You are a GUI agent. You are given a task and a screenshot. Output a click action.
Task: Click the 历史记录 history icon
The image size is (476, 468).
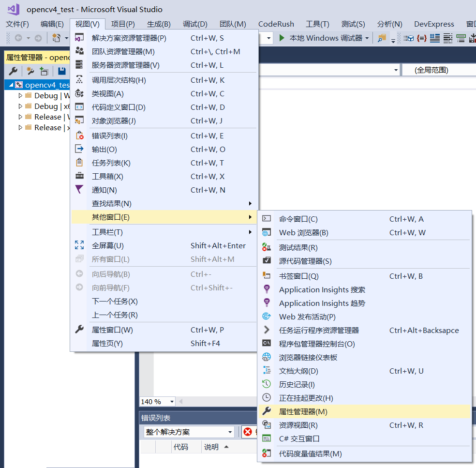[267, 384]
